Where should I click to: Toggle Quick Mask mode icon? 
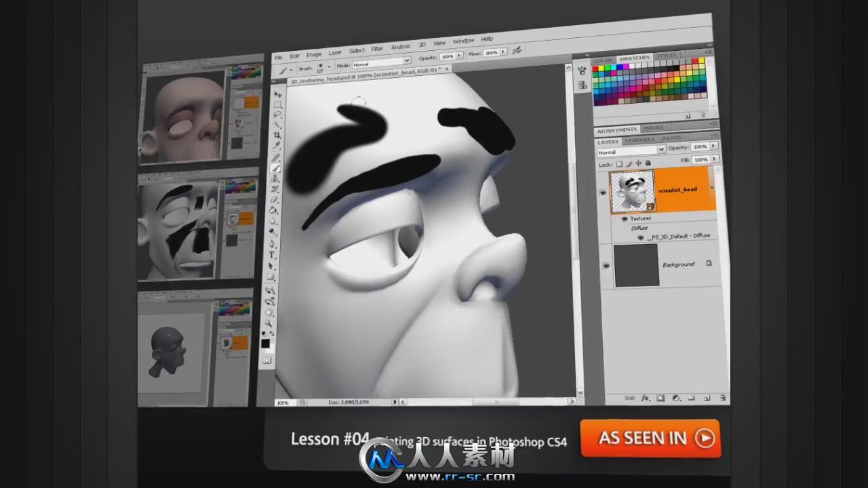267,361
